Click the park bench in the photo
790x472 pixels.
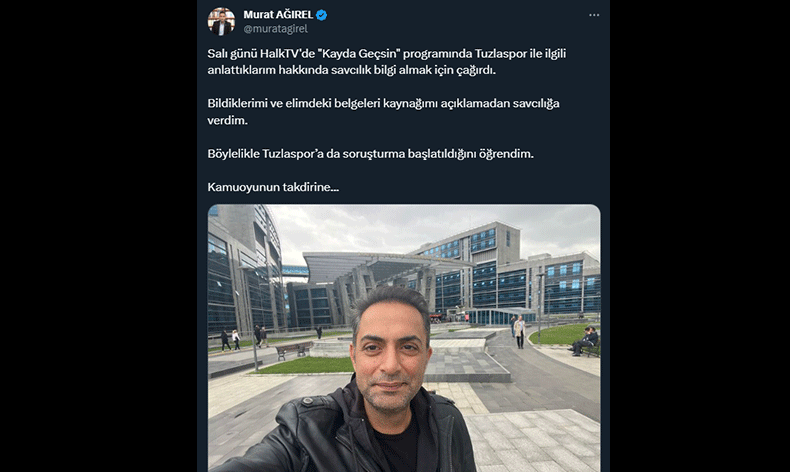pos(294,350)
